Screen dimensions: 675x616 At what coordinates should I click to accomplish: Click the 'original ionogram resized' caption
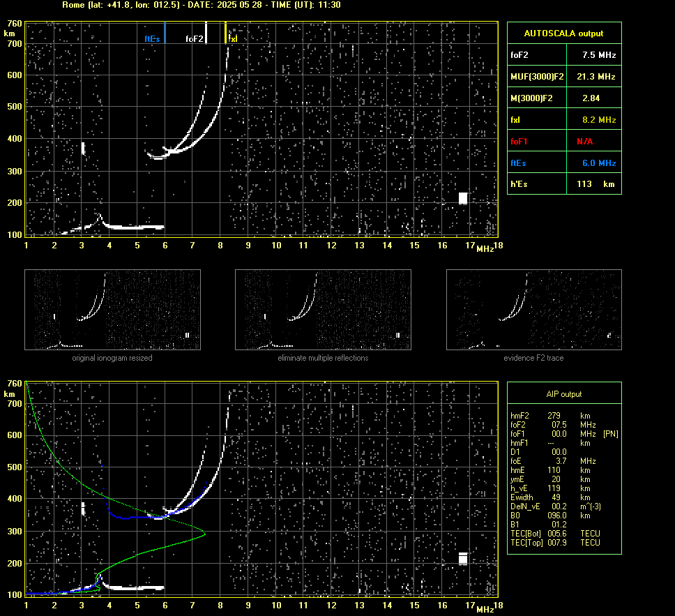coord(112,358)
